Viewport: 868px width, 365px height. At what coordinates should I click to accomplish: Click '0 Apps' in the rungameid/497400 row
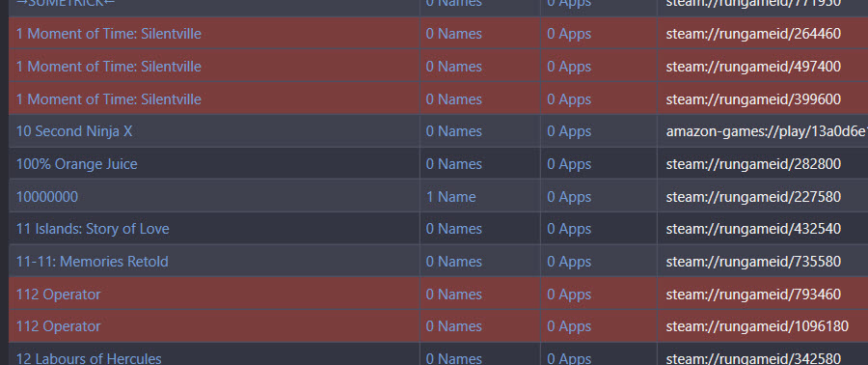(x=569, y=67)
